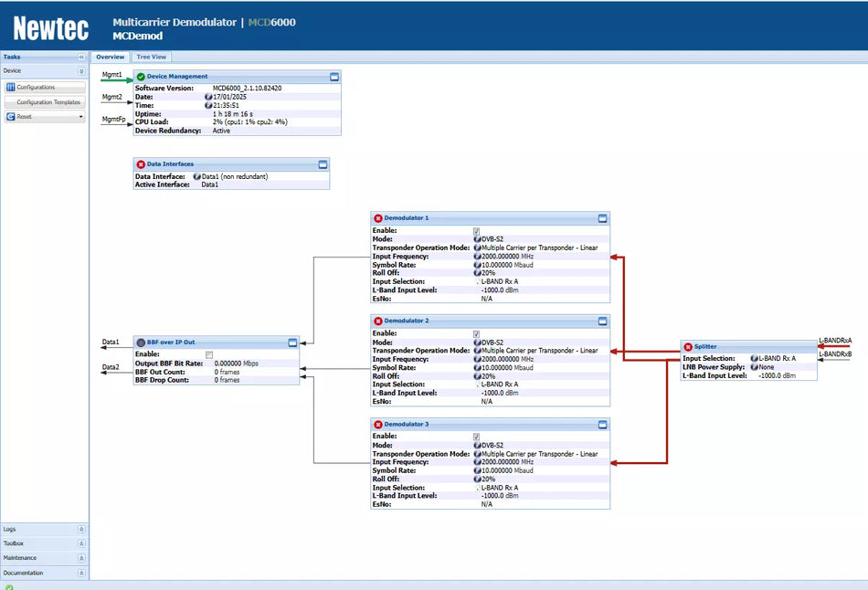
Task: Click the Mgmt1 port label
Action: [111, 75]
